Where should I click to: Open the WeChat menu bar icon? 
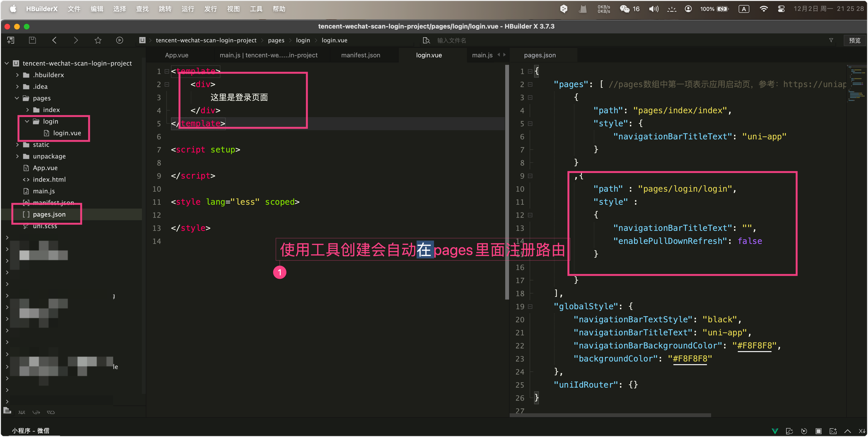coord(624,9)
